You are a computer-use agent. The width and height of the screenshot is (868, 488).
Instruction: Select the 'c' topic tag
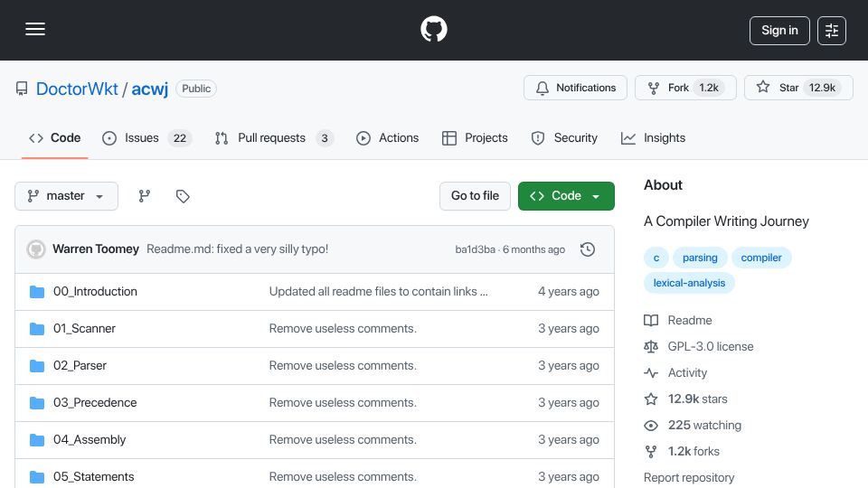pos(656,258)
